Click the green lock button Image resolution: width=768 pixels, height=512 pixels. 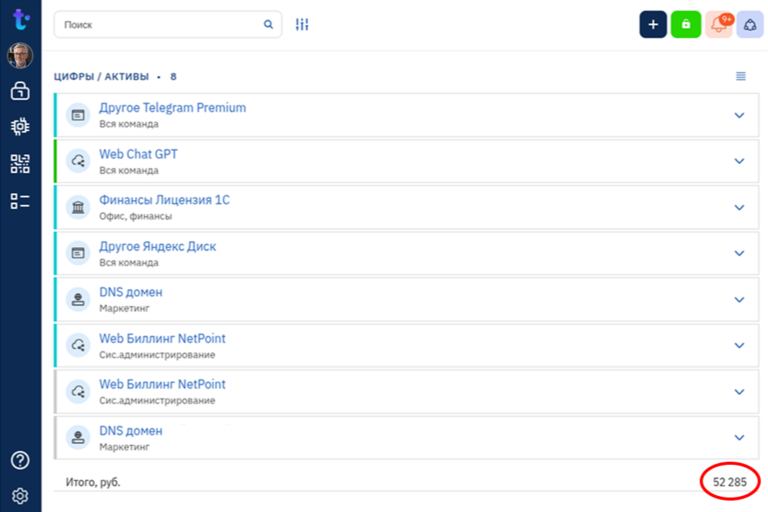pos(686,24)
